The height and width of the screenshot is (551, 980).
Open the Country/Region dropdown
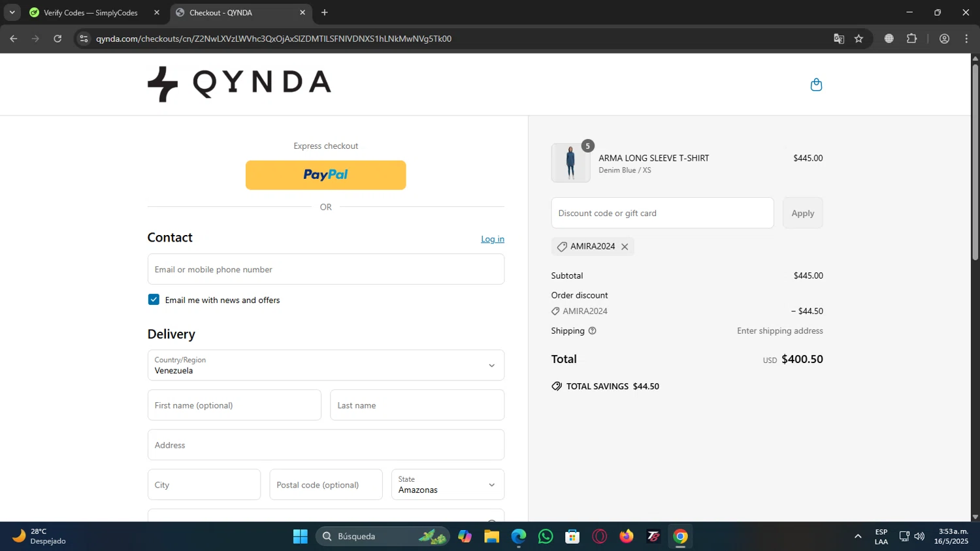point(326,365)
